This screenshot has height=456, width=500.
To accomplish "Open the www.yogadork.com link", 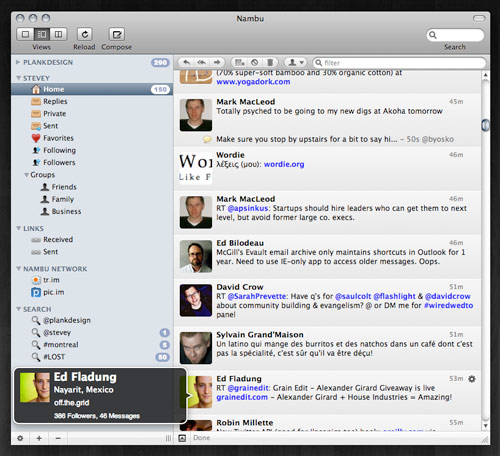I will pyautogui.click(x=253, y=82).
